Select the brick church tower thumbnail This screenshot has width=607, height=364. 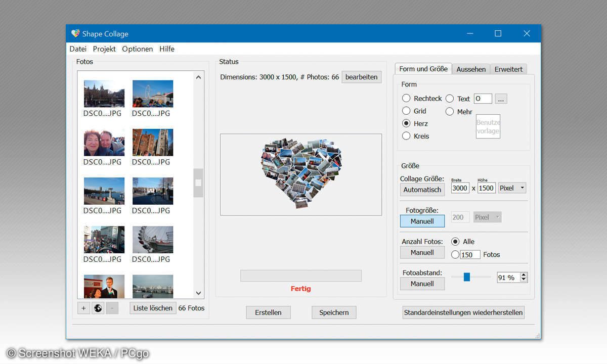(x=153, y=142)
